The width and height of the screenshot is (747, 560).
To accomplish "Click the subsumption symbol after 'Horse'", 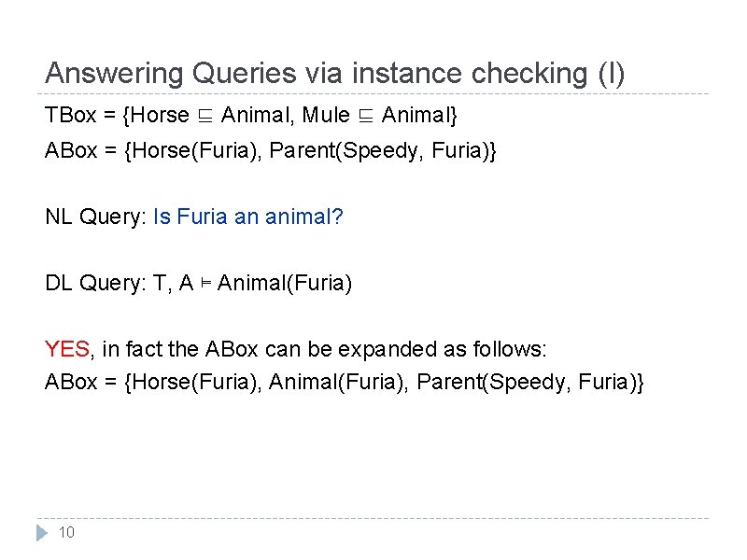I will click(204, 117).
